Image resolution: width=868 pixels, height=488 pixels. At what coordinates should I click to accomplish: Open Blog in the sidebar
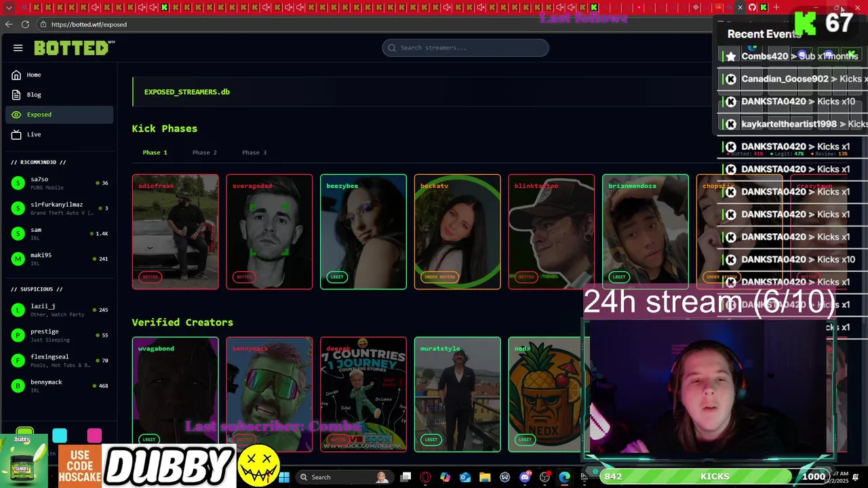pyautogui.click(x=60, y=94)
